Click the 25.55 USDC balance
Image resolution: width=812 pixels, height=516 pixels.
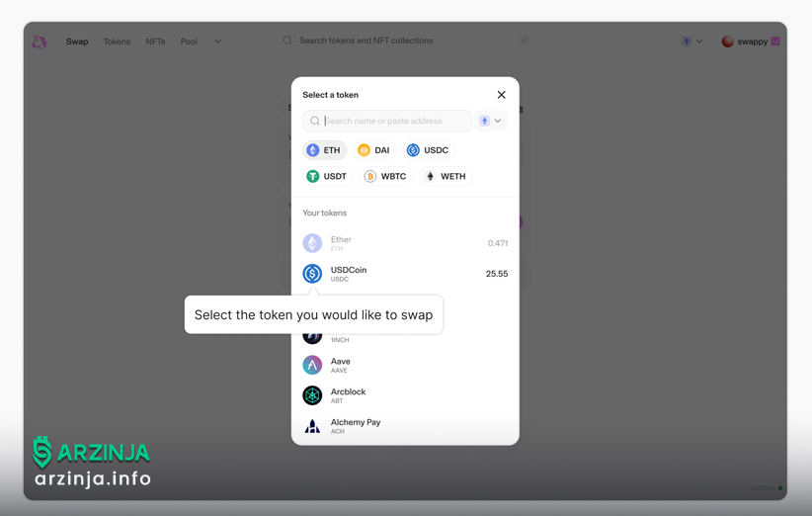coord(497,274)
